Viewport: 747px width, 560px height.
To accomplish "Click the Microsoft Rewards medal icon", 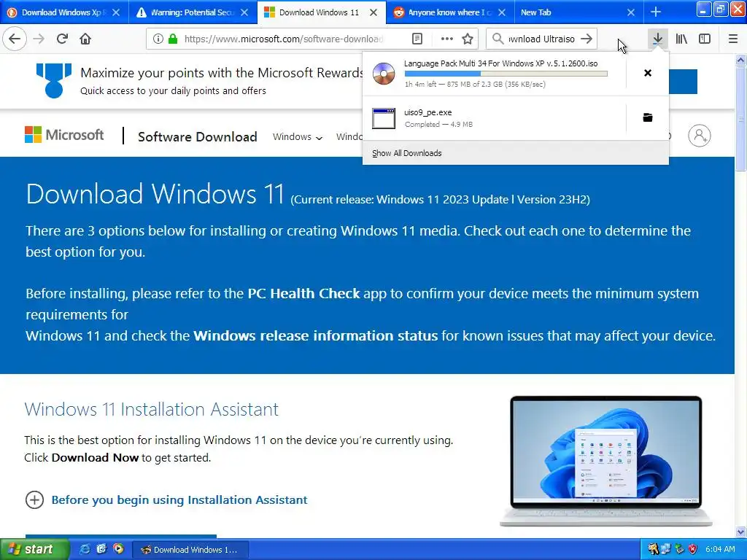I will coord(54,80).
